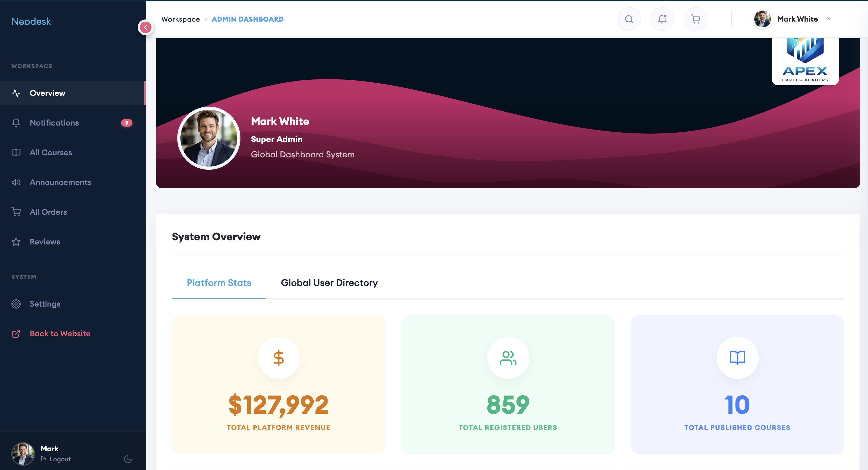
Task: Follow the Back to Website link
Action: [60, 334]
